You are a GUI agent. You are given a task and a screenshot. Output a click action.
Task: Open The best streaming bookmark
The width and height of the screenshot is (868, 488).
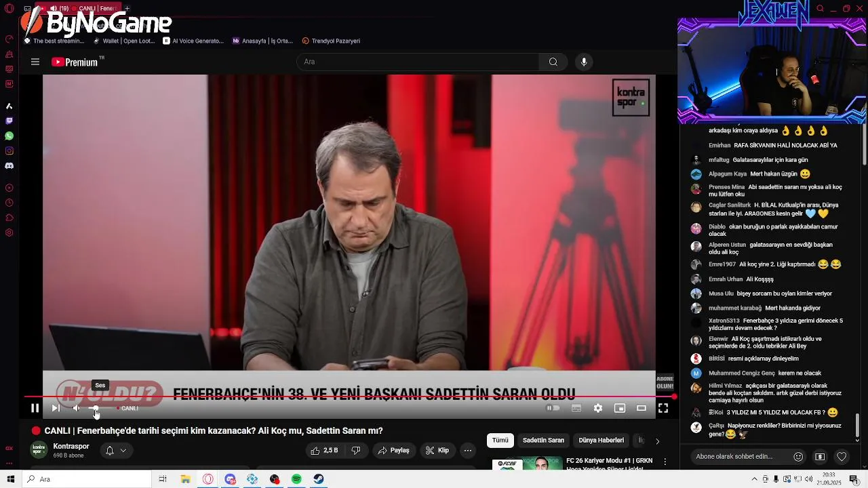pyautogui.click(x=54, y=41)
